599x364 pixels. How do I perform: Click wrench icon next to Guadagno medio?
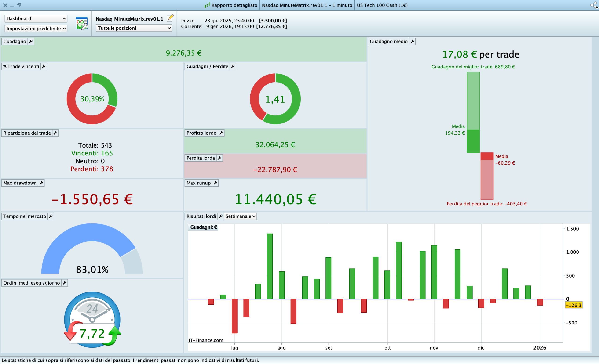(412, 42)
